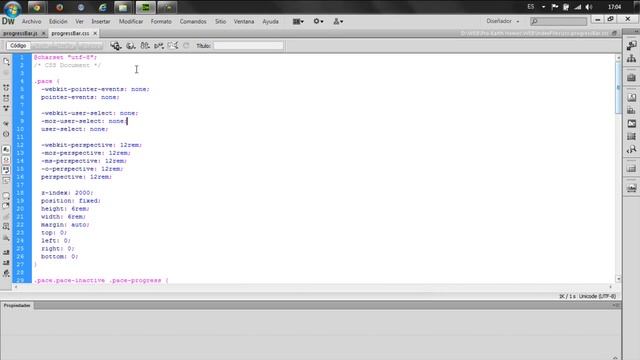The height and width of the screenshot is (360, 640).
Task: Click the Apply Comment icon
Action: coord(6,196)
